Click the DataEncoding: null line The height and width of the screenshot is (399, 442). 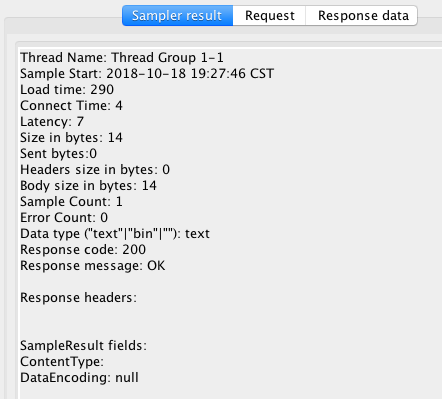[x=79, y=378]
